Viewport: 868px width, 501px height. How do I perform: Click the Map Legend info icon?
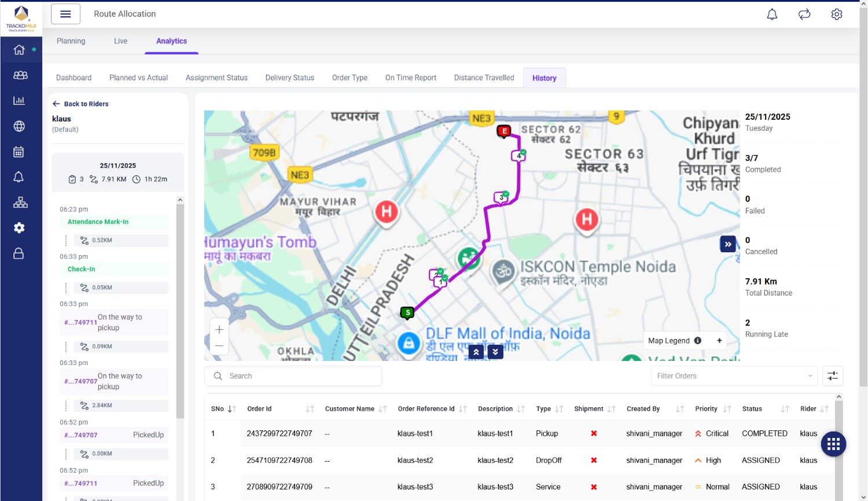point(698,340)
